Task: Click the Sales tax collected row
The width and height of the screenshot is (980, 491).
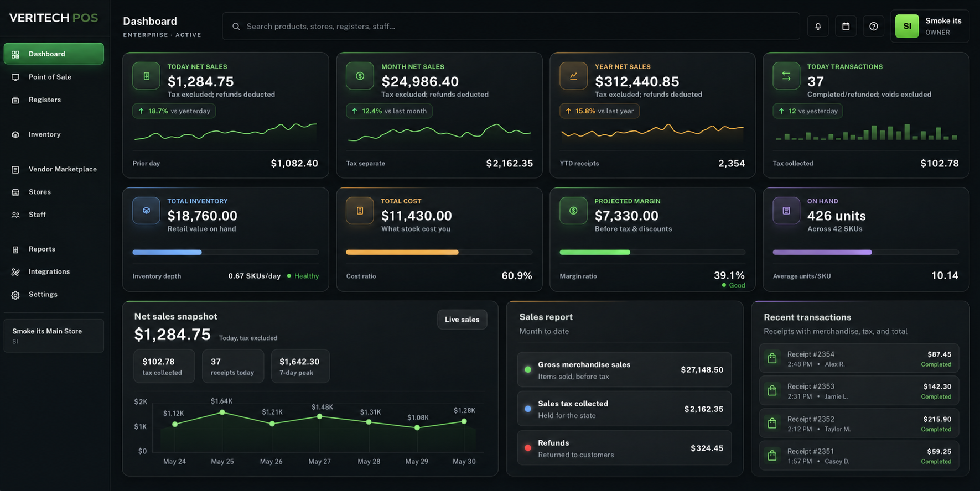Action: [624, 409]
